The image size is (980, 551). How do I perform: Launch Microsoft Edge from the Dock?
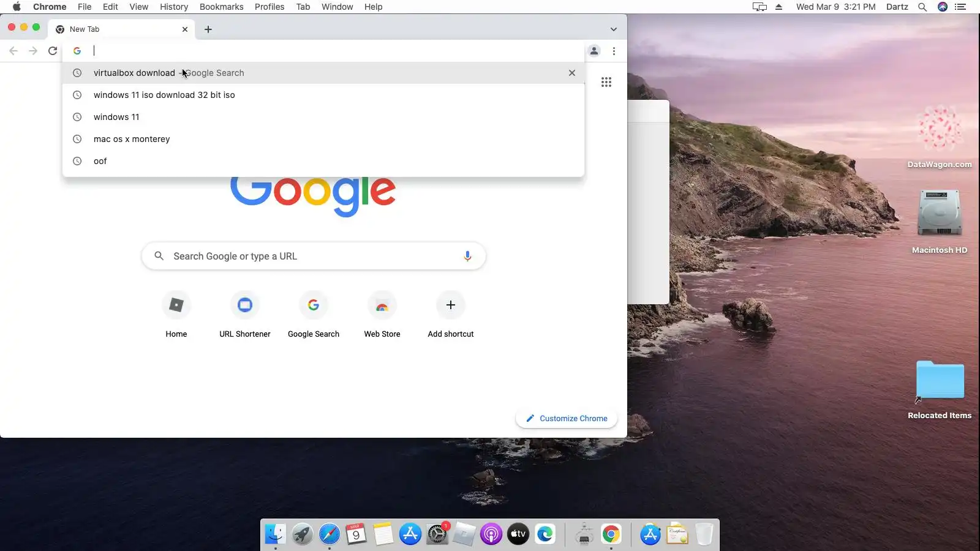(545, 534)
